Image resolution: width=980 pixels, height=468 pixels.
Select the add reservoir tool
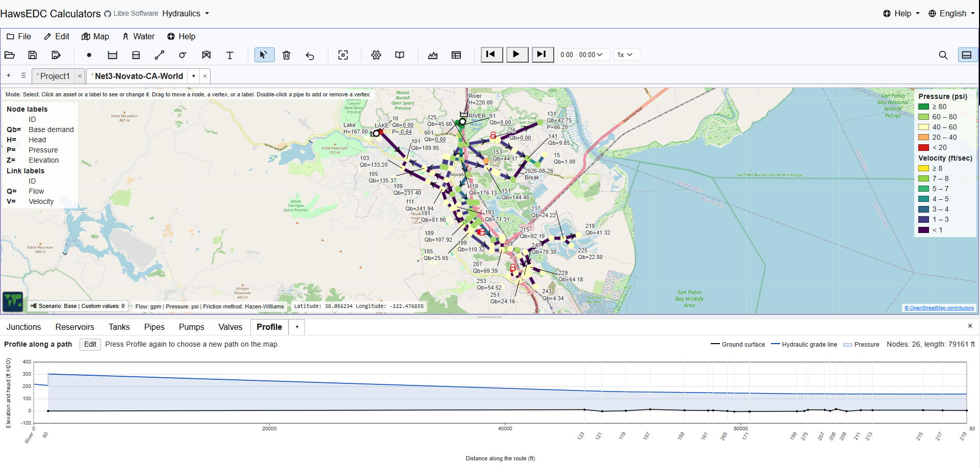click(113, 55)
